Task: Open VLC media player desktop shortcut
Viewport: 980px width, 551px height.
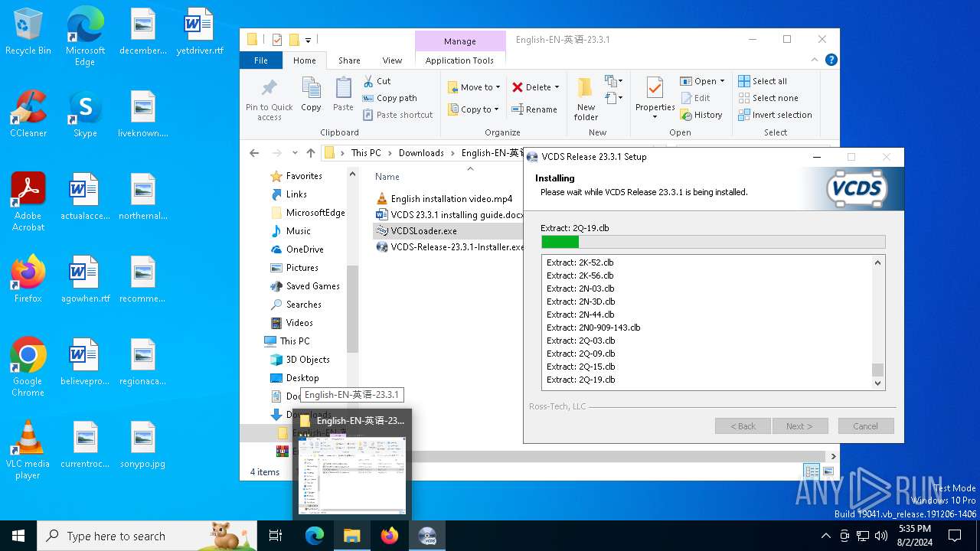Action: click(28, 450)
